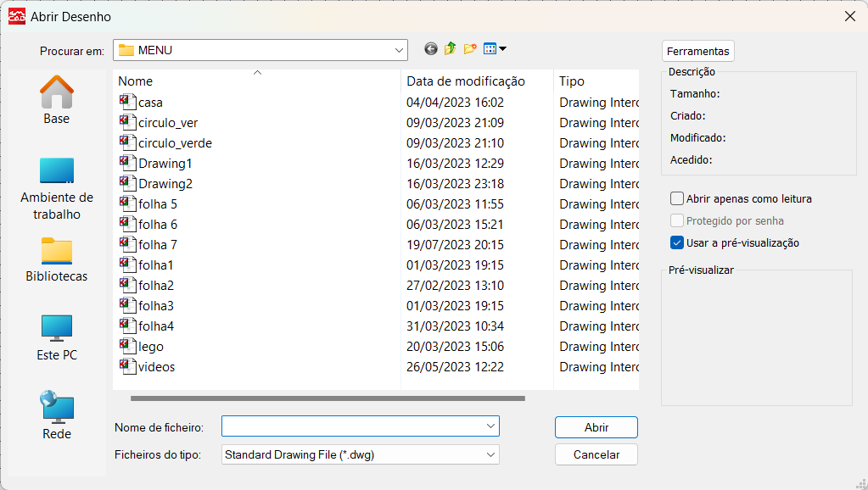This screenshot has height=490, width=868.
Task: Click the date 31/03/2023 10:34
Action: tap(455, 326)
